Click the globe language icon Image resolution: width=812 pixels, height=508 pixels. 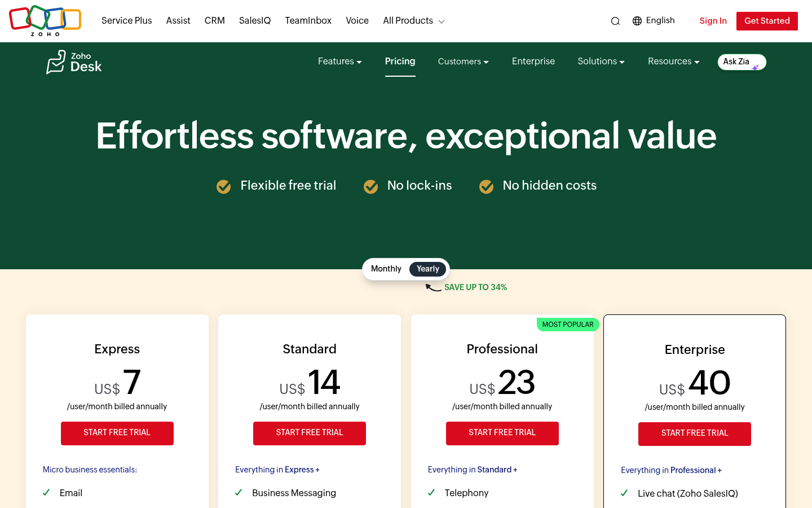(637, 21)
